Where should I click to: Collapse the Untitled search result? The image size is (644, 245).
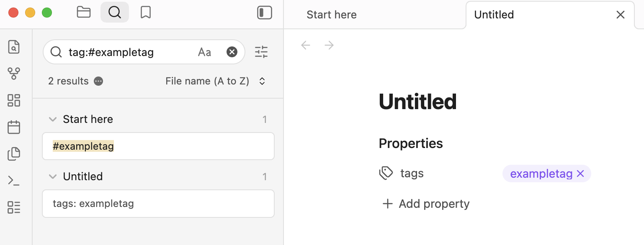pos(53,176)
